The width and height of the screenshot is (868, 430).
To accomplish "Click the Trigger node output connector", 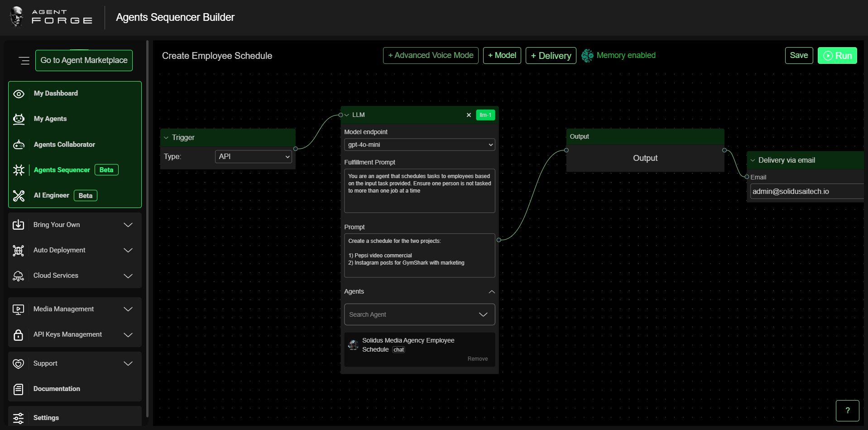I will 295,149.
